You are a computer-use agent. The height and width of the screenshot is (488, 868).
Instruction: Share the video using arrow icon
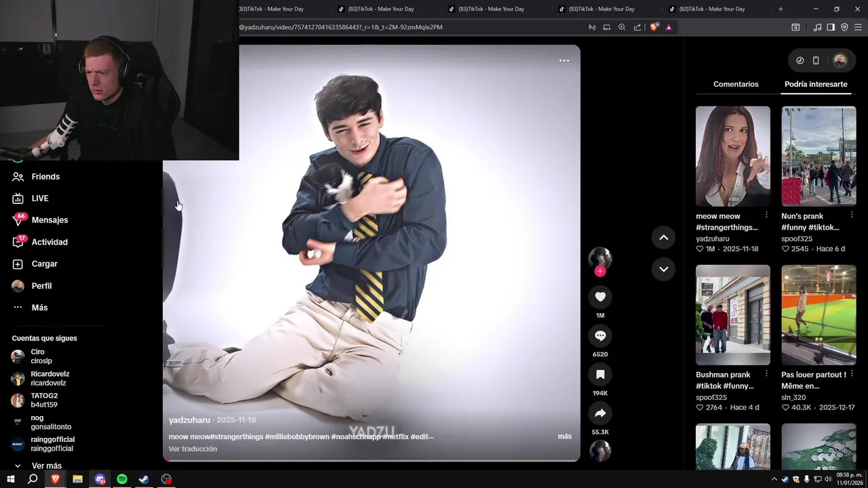[600, 413]
